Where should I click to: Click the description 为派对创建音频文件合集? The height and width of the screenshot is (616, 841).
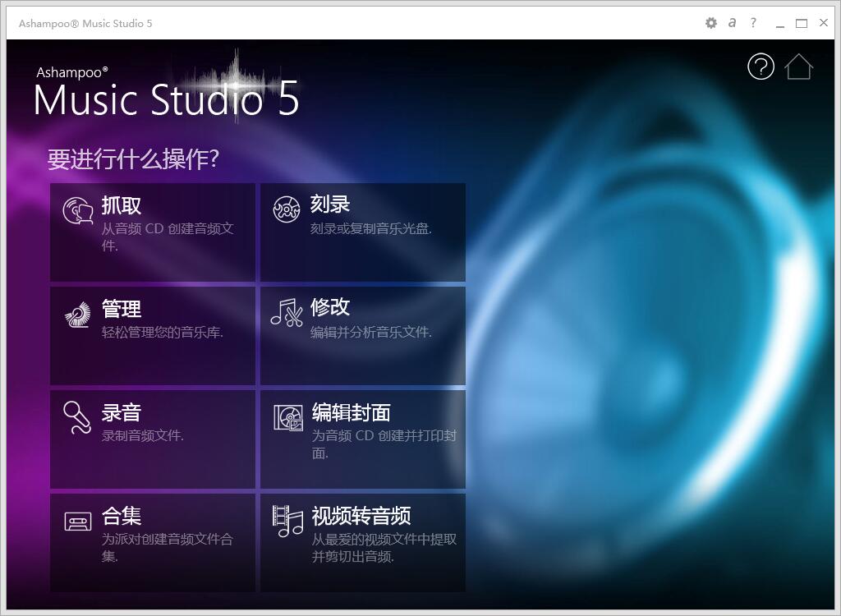pos(168,547)
